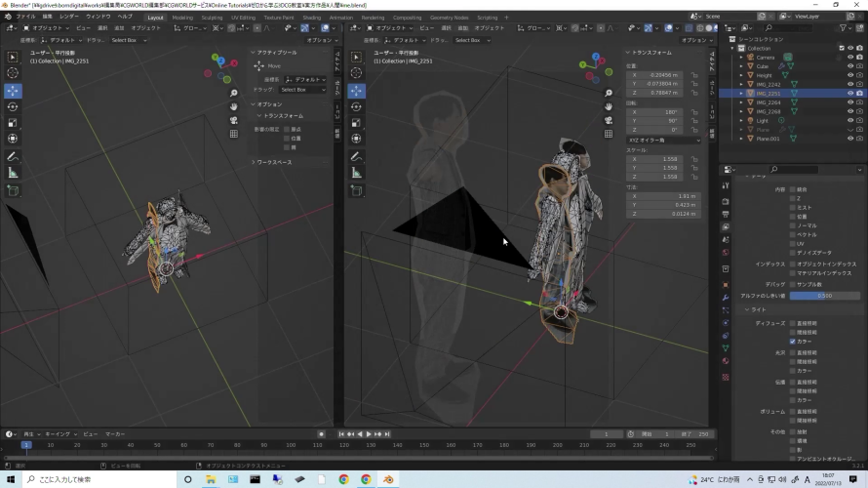The height and width of the screenshot is (488, 868).
Task: Click the pan hand icon in left viewport
Action: 234,106
